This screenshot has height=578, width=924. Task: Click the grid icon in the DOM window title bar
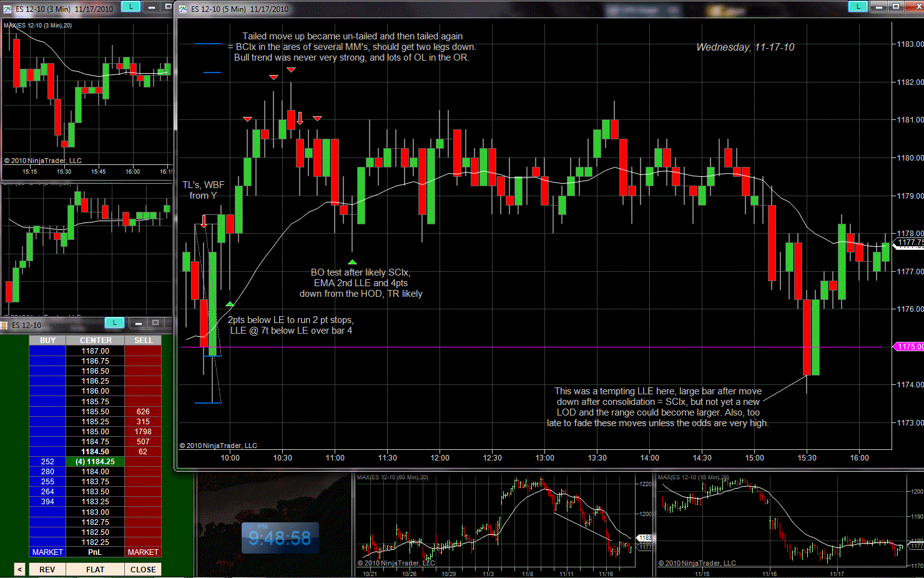(x=4, y=325)
